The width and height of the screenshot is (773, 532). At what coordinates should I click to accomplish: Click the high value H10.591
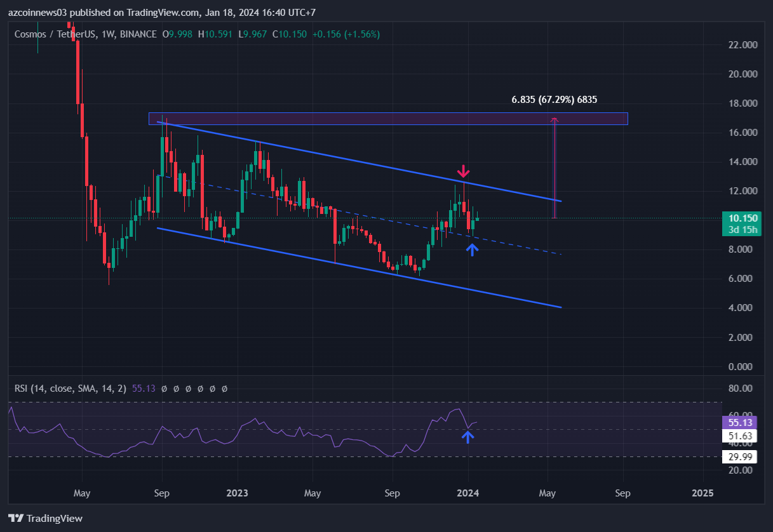[217, 34]
